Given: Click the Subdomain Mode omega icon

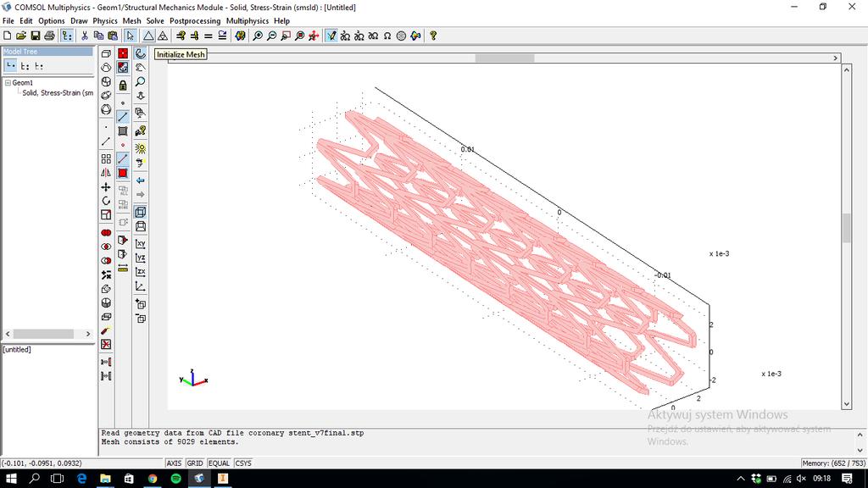Looking at the screenshot, I should click(387, 36).
